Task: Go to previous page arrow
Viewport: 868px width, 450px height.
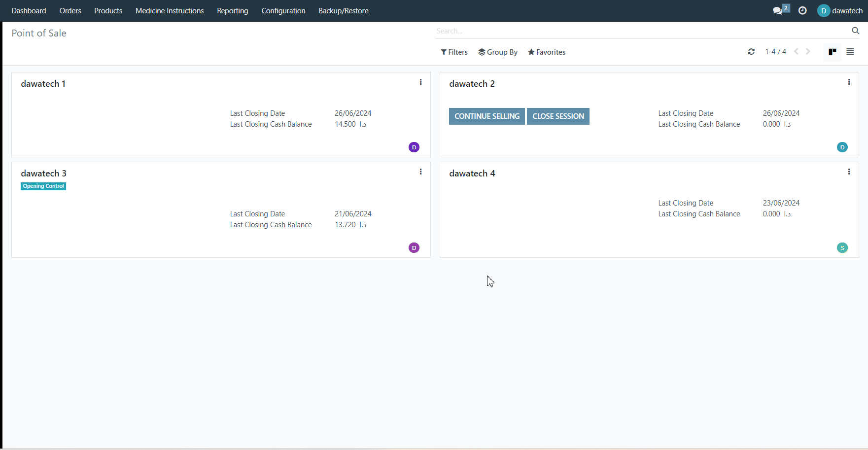Action: tap(796, 52)
